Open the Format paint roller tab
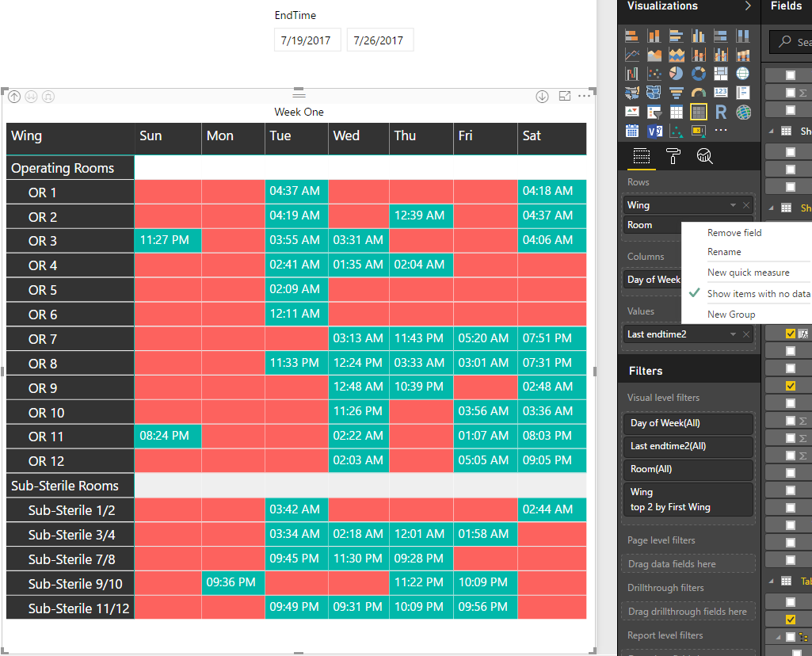Screen dimensions: 812x656 coord(673,156)
